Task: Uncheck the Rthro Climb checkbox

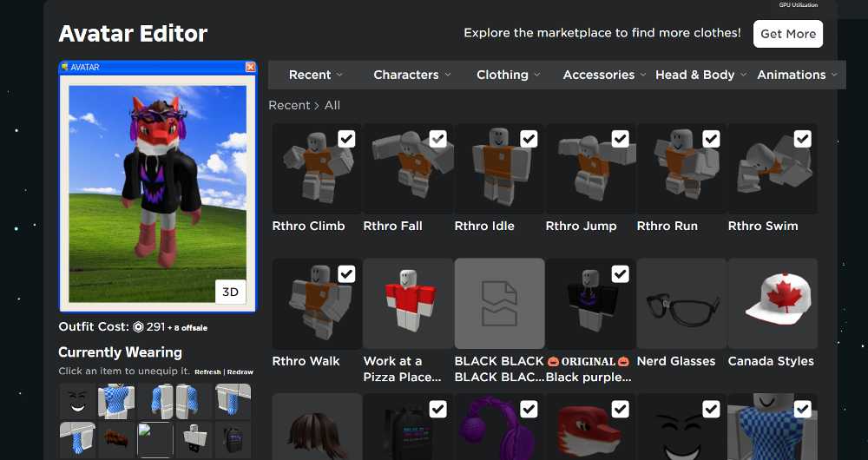Action: 346,138
